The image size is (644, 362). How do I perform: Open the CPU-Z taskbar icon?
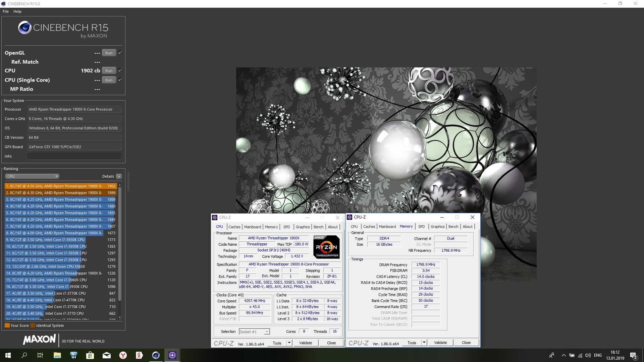(172, 355)
